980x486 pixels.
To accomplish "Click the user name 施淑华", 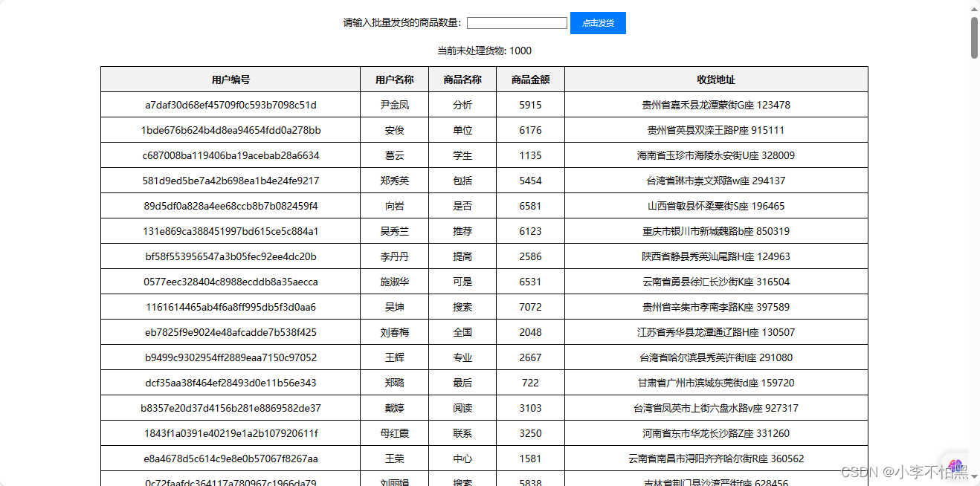I will 395,282.
